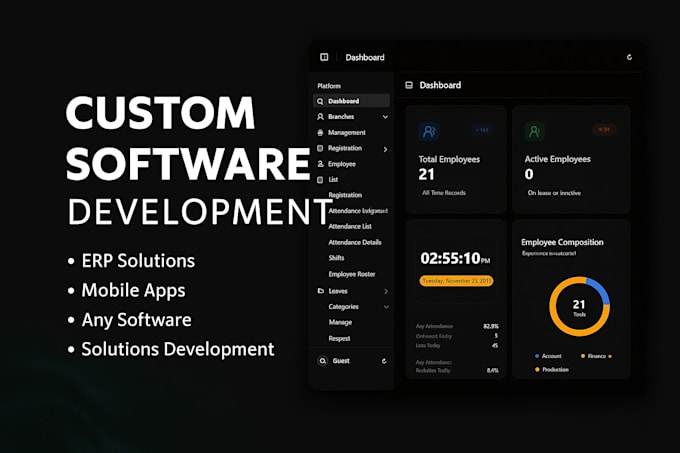The height and width of the screenshot is (453, 680).
Task: Click the Active Employees label
Action: [x=557, y=159]
